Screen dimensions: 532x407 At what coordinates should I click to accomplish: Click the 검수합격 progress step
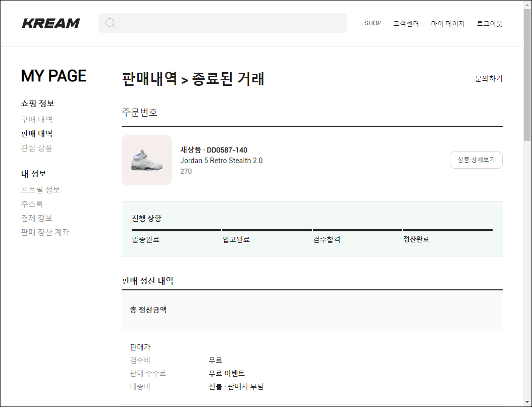pos(327,240)
